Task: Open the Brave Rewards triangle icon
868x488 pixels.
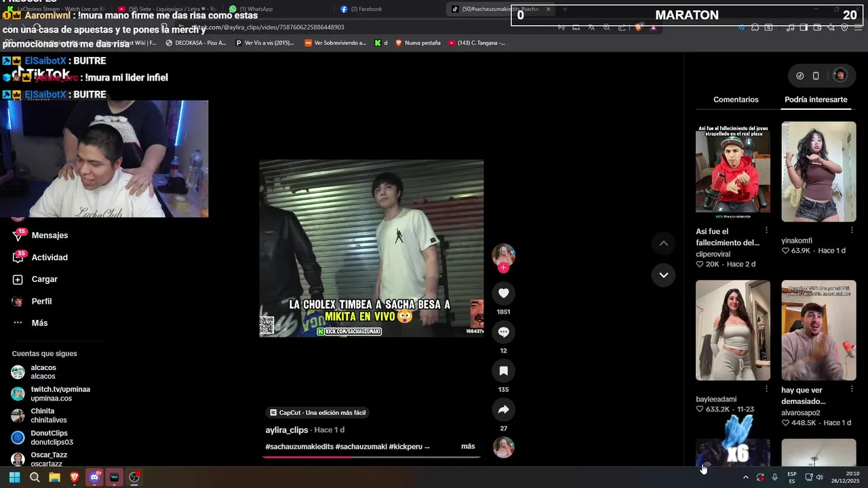Action: pos(653,27)
